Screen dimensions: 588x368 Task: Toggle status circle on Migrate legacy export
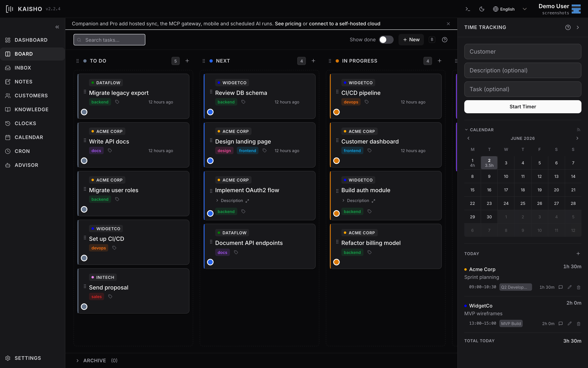click(x=84, y=112)
